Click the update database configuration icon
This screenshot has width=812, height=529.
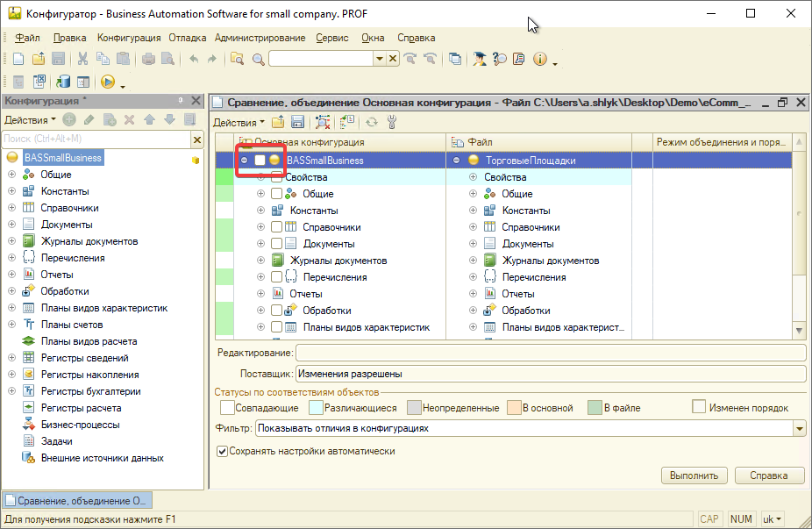pos(63,82)
